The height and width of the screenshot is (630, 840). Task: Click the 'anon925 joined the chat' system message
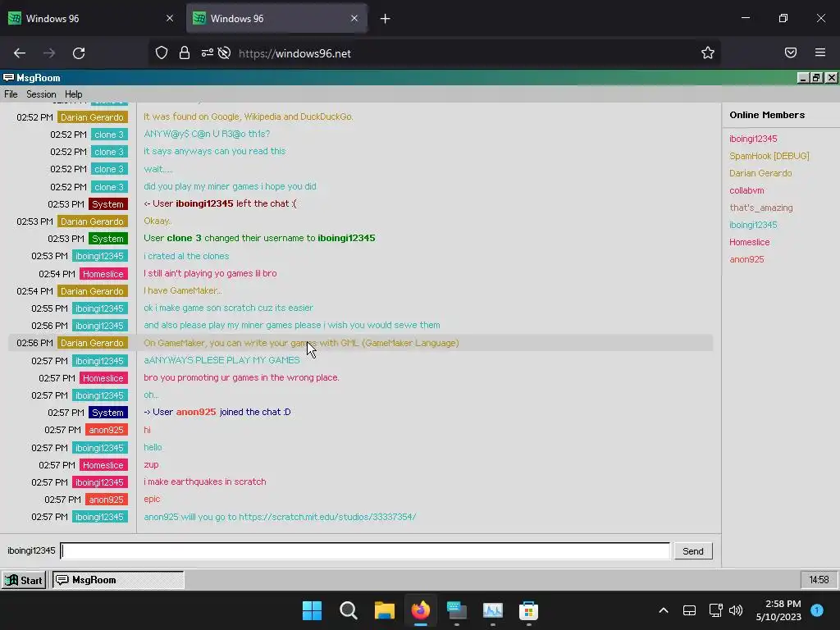[x=217, y=412]
